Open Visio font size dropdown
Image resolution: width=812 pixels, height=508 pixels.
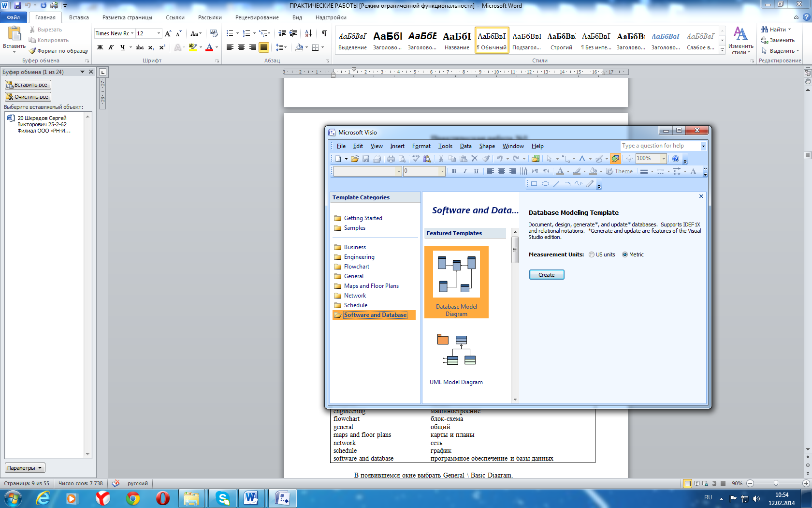442,171
